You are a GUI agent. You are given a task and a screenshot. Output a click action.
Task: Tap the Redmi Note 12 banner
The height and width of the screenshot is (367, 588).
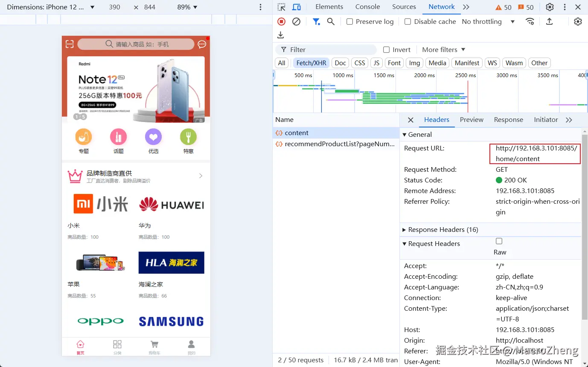click(136, 90)
